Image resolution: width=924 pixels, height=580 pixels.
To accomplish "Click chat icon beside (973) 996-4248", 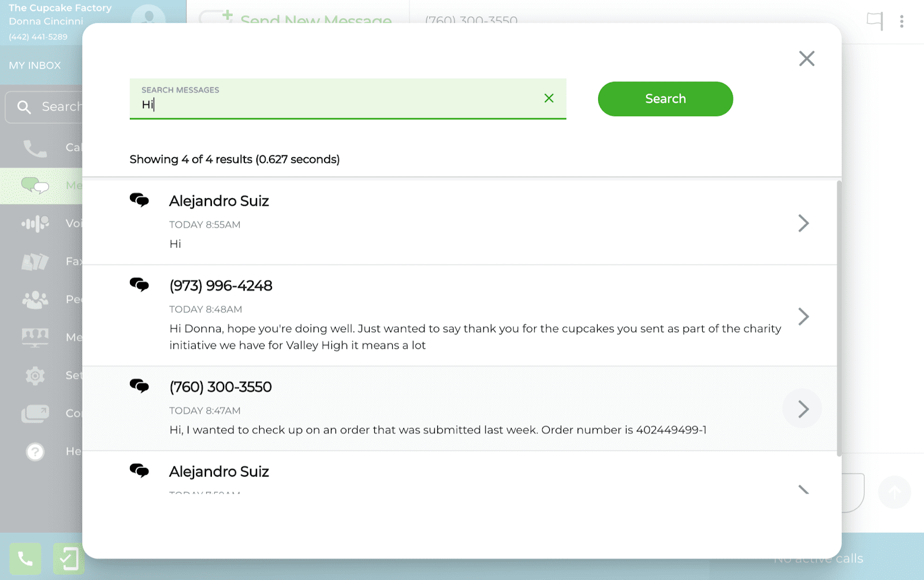I will (139, 285).
